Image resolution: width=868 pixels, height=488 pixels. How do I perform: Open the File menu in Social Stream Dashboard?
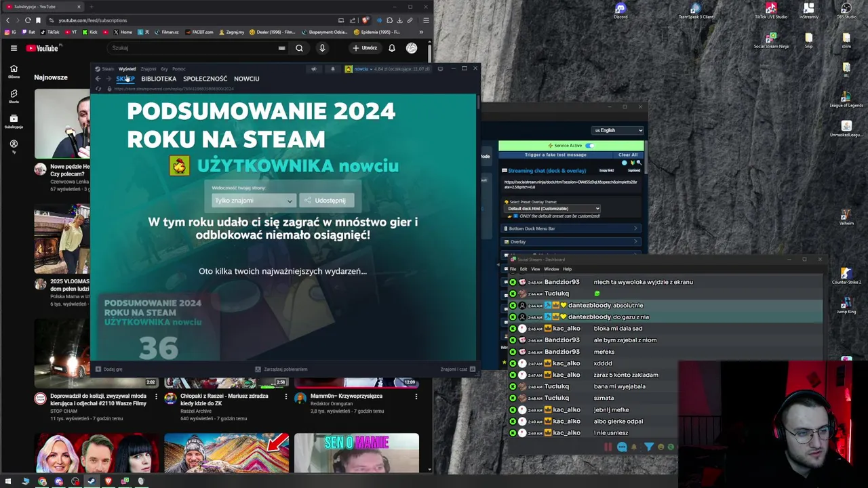(513, 269)
